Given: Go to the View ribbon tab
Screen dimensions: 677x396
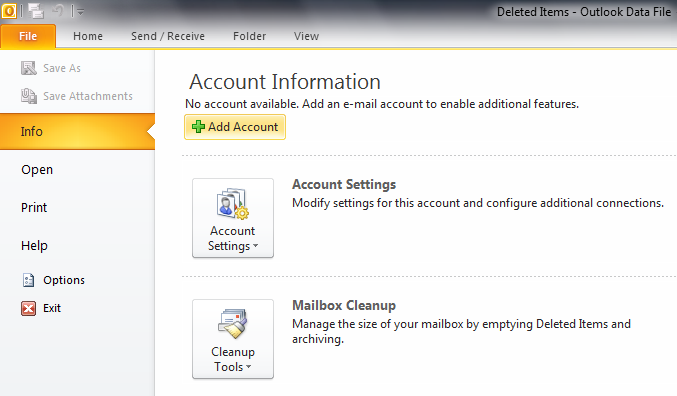Looking at the screenshot, I should [307, 36].
